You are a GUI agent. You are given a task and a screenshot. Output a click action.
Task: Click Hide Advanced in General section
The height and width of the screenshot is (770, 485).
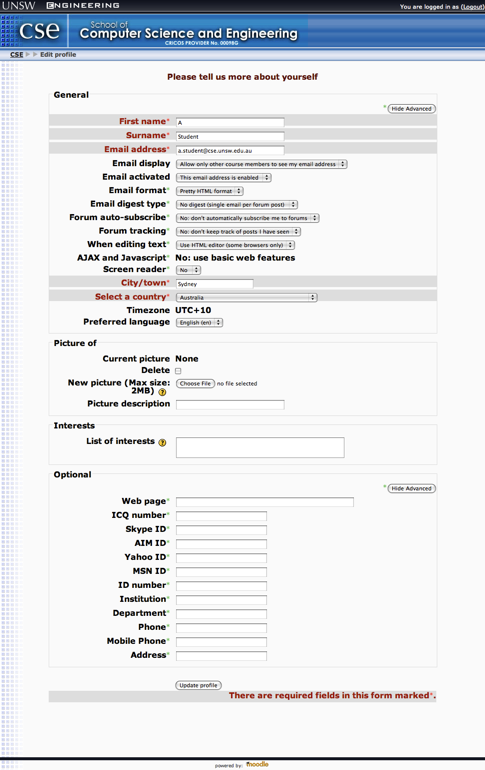point(411,109)
